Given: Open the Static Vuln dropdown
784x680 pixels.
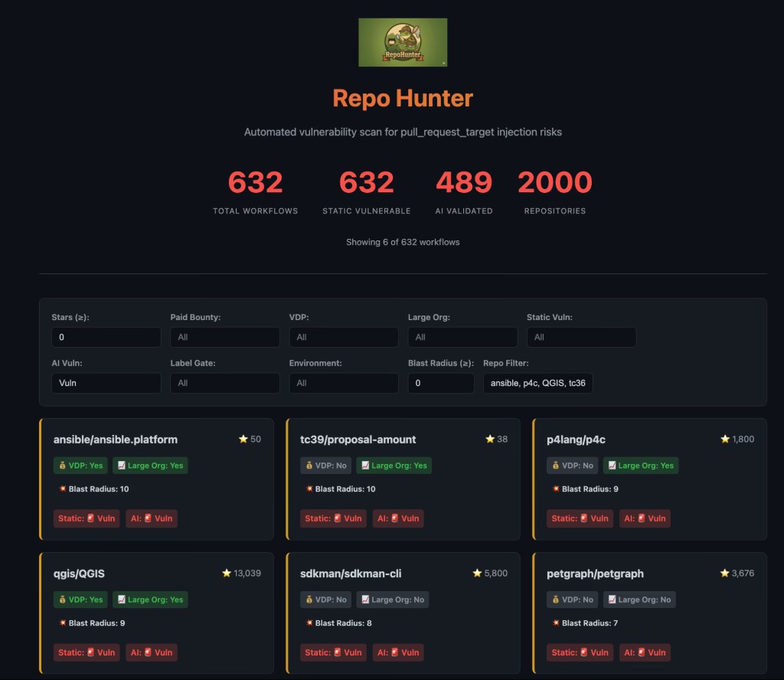Looking at the screenshot, I should coord(581,337).
